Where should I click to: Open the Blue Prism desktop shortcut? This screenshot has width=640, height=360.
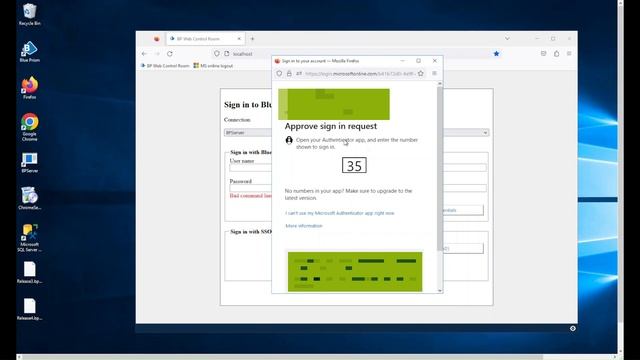29,51
